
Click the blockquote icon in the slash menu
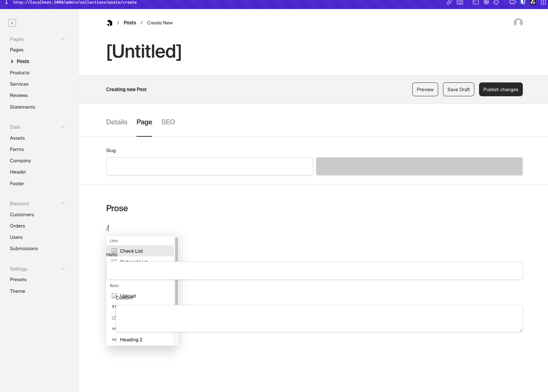pyautogui.click(x=114, y=307)
